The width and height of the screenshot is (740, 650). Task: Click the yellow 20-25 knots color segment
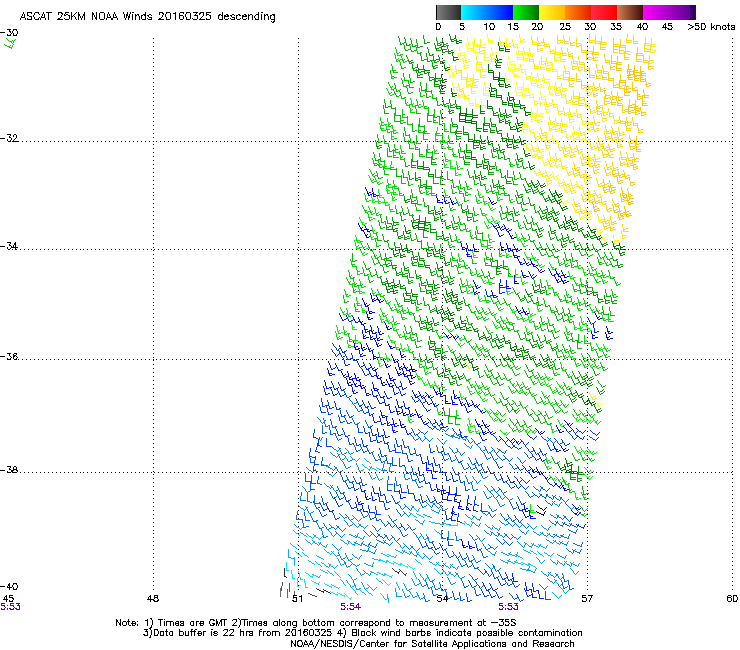point(552,12)
